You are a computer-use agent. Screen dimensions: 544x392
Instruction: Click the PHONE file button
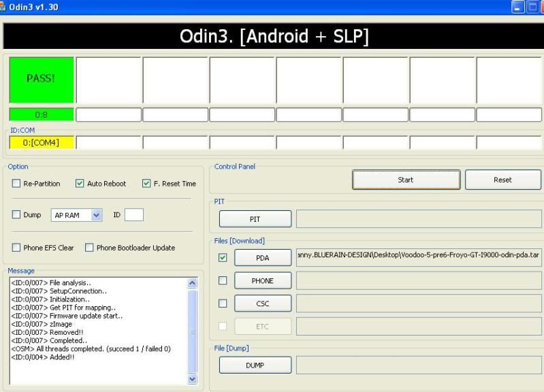click(263, 280)
